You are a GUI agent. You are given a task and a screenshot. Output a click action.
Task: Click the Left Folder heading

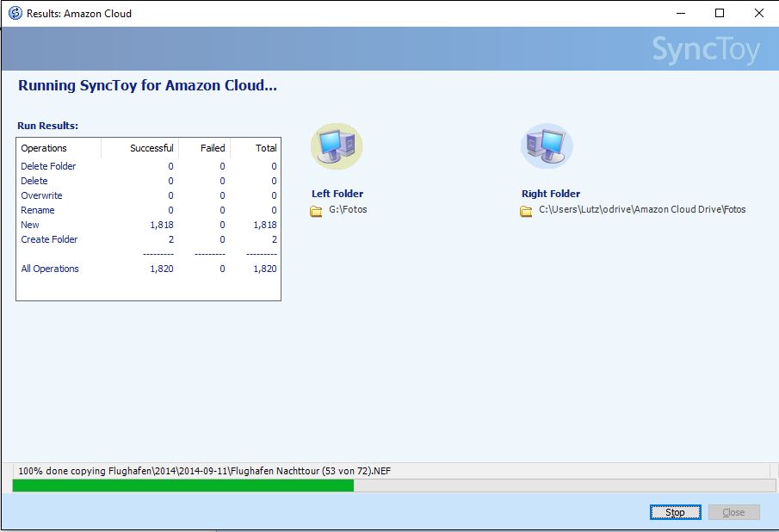[x=337, y=194]
